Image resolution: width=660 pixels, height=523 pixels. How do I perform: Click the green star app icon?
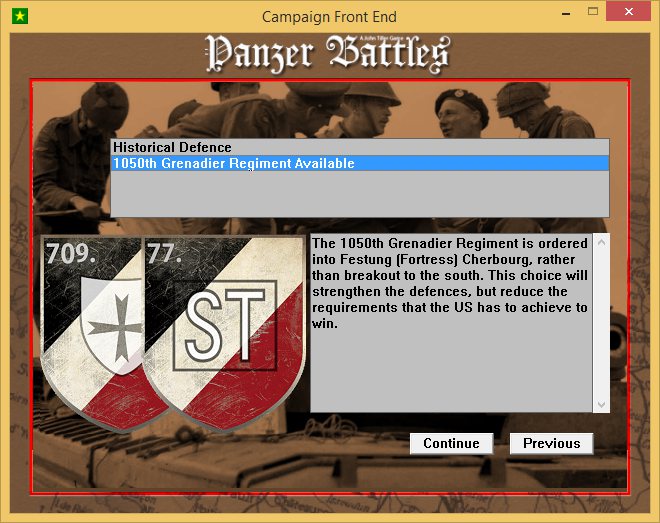(20, 16)
